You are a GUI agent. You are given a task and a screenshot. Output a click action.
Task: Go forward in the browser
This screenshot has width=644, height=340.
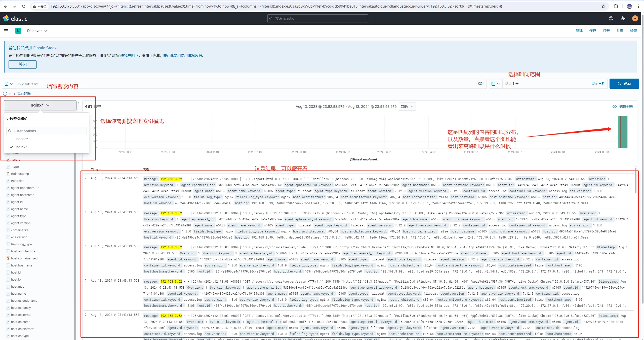(15, 6)
